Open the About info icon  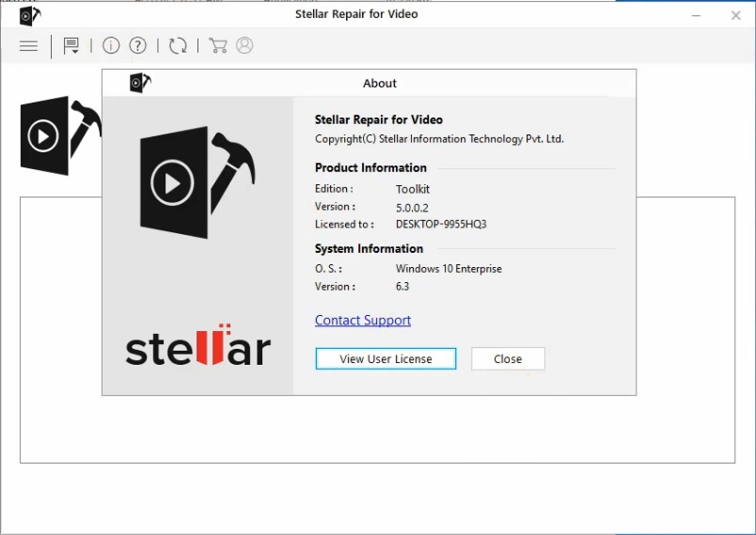[111, 46]
